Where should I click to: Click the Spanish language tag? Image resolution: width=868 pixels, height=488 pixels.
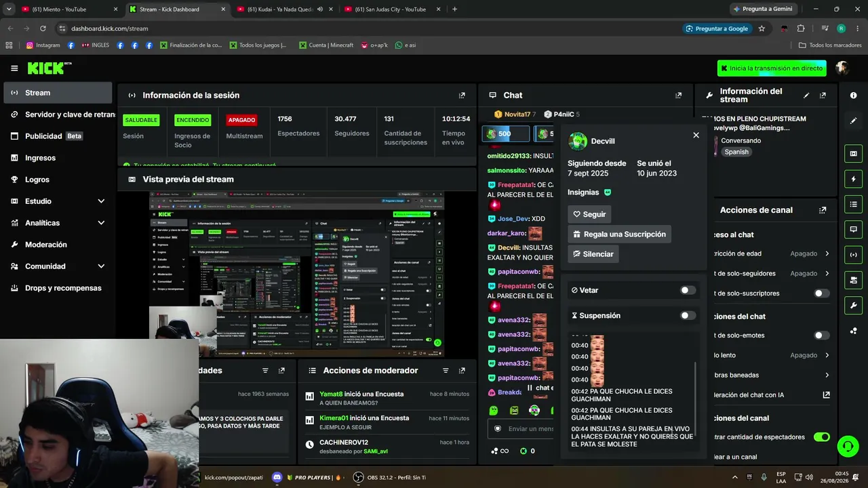tap(736, 152)
